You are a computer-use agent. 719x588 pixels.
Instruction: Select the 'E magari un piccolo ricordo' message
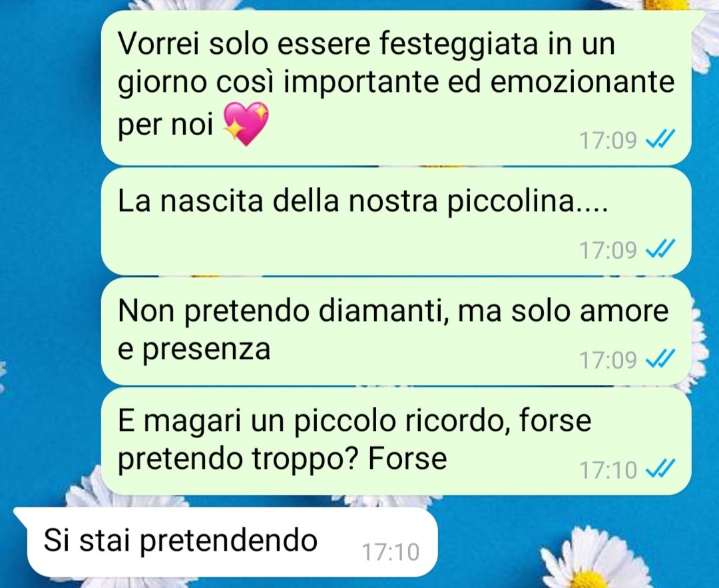click(x=396, y=441)
